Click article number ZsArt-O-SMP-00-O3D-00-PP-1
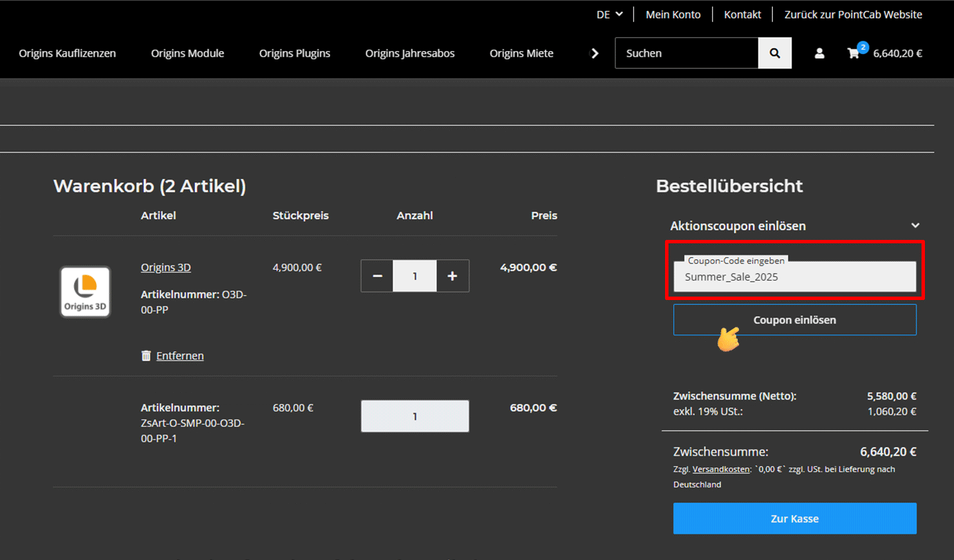954x560 pixels. coord(193,431)
